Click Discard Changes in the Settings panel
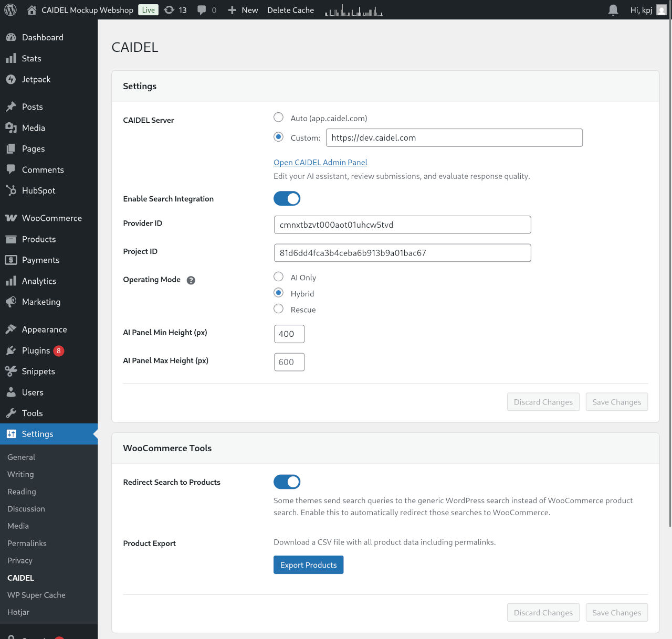This screenshot has height=639, width=672. pyautogui.click(x=543, y=402)
